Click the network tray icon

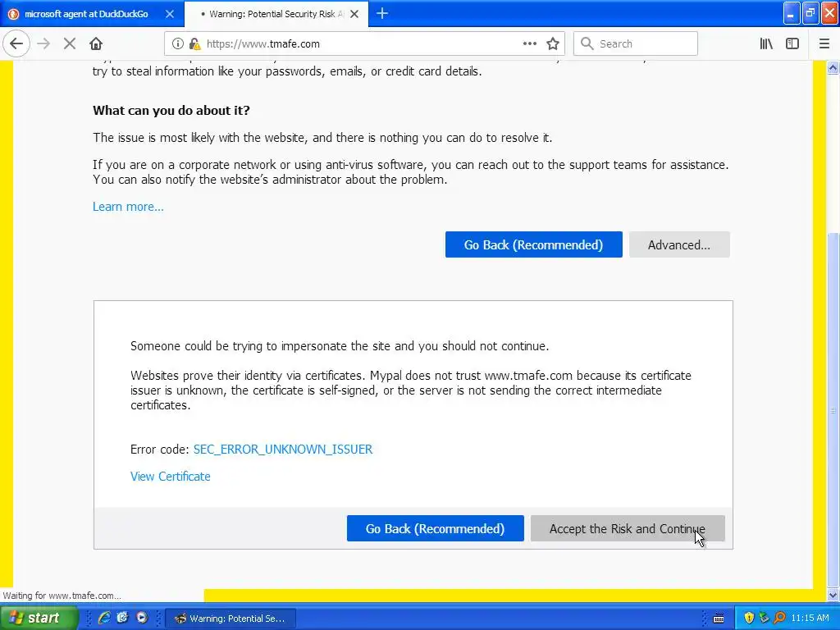pyautogui.click(x=764, y=619)
